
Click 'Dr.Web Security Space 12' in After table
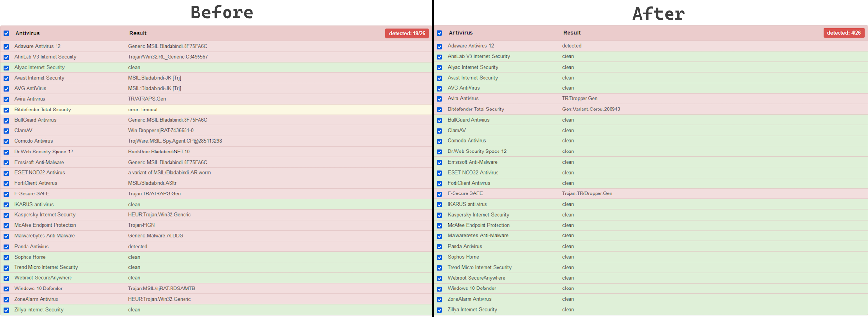point(477,151)
